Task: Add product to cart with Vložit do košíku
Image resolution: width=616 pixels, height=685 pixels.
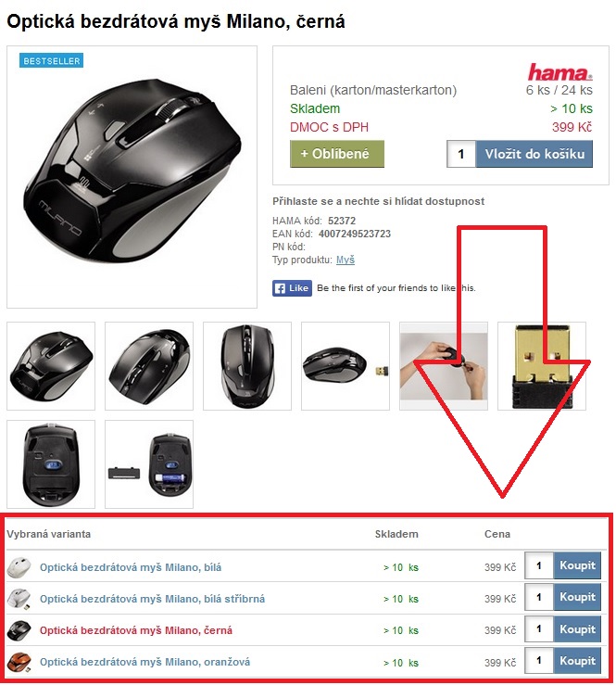Action: tap(534, 154)
